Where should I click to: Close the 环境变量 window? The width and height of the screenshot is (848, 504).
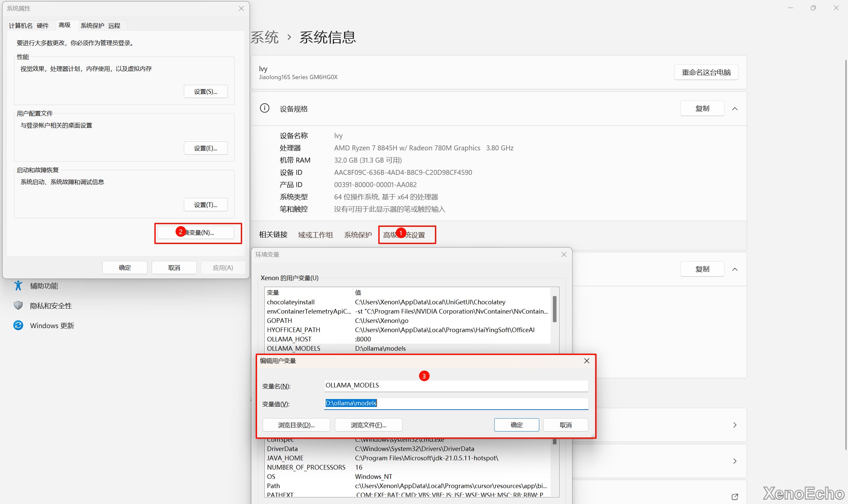pyautogui.click(x=564, y=254)
